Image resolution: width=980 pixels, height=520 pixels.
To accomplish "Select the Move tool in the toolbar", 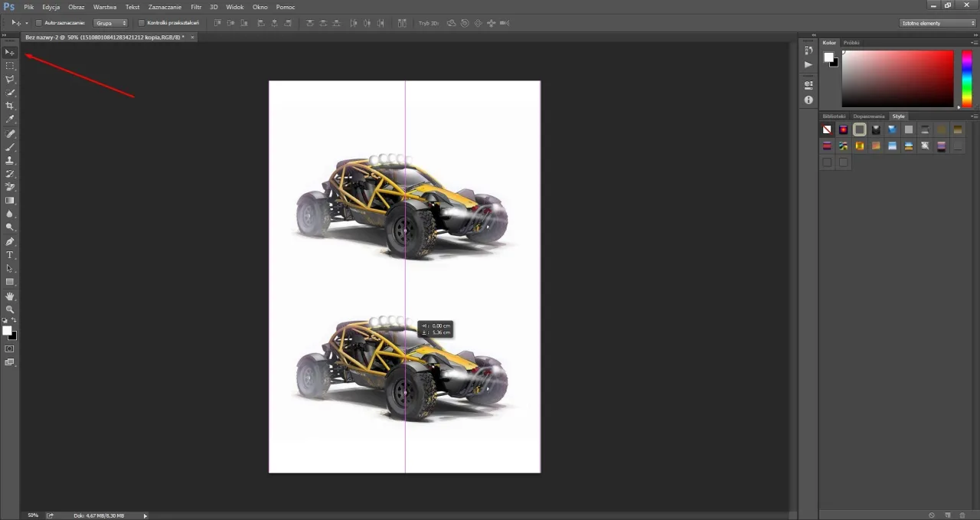I will point(10,52).
